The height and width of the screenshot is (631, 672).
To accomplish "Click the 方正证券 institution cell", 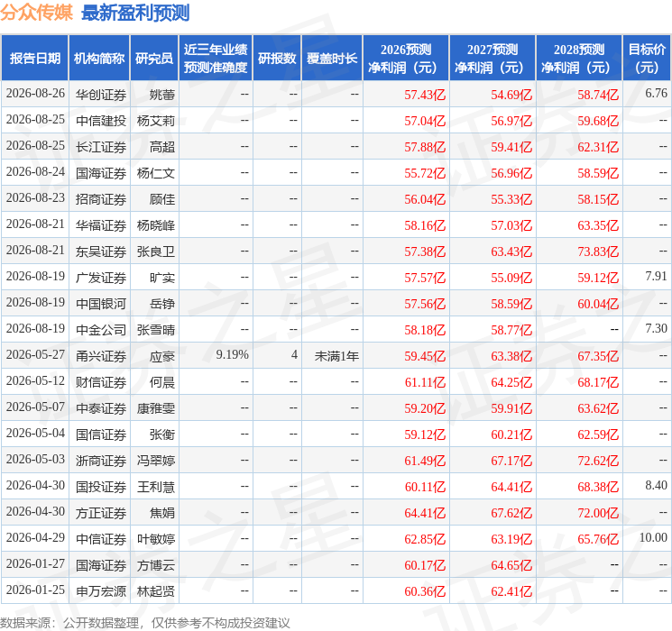I will coord(101,513).
